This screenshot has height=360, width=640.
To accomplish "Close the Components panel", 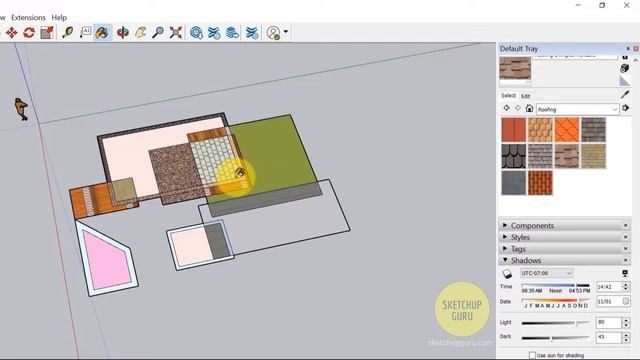I will (625, 225).
